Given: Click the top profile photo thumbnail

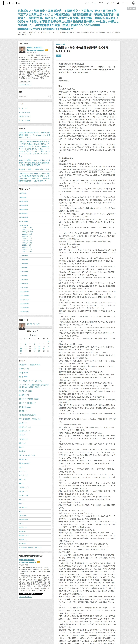Looking at the screenshot, I should 22,50.
